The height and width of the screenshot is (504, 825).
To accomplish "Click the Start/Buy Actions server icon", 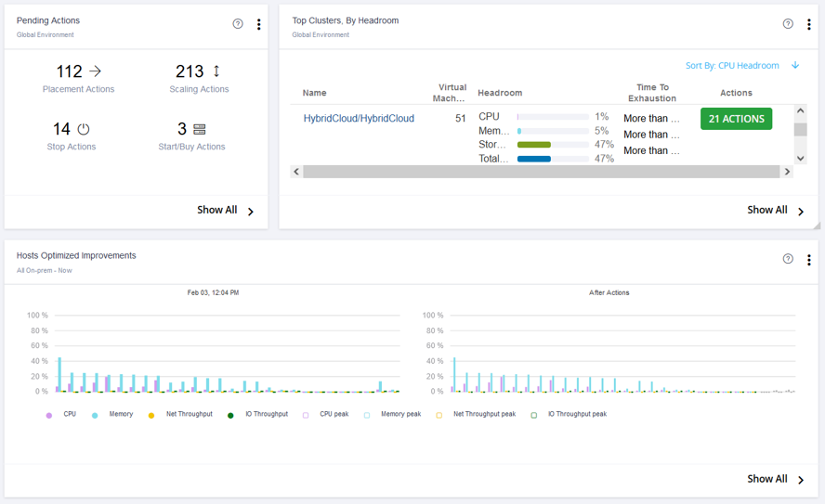I will [200, 129].
